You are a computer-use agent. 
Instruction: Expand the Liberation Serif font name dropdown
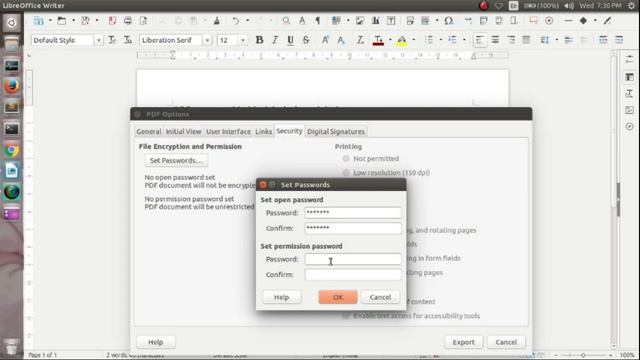pyautogui.click(x=207, y=40)
